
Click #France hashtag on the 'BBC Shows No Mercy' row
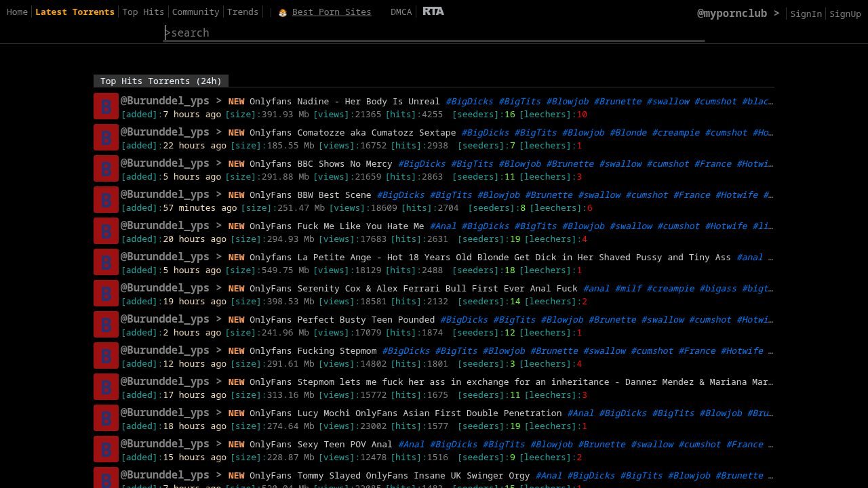click(x=713, y=164)
